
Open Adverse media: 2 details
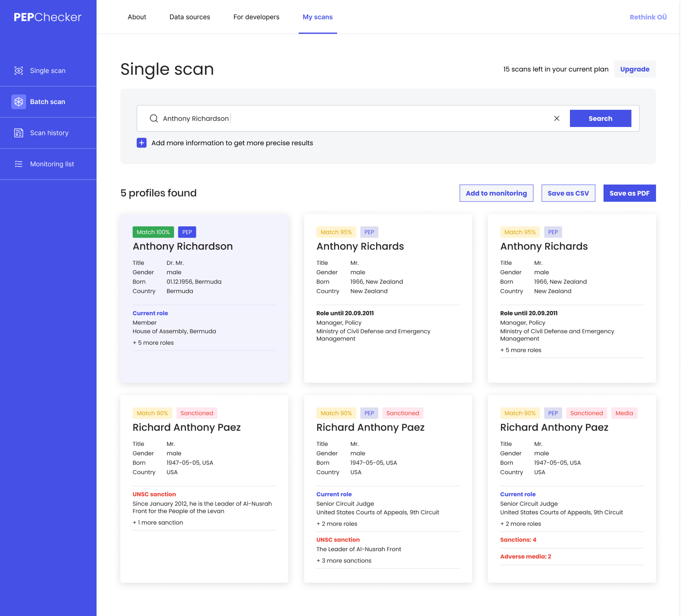[526, 556]
